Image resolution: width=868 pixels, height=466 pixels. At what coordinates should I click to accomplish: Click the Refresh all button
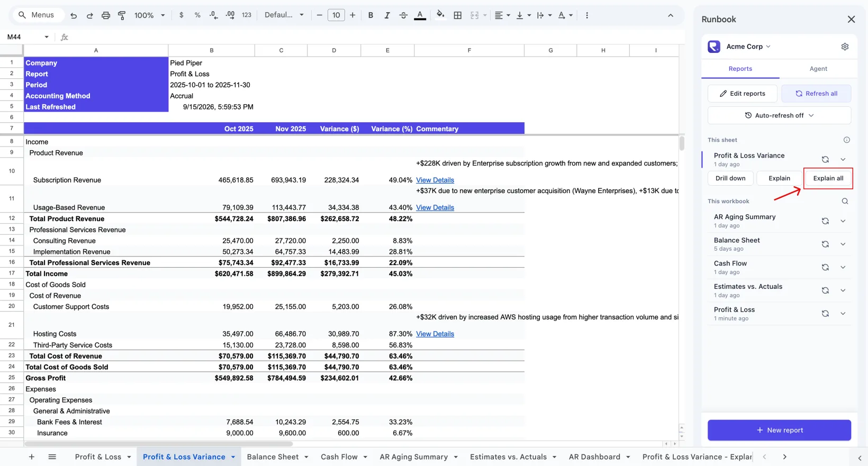click(x=817, y=94)
